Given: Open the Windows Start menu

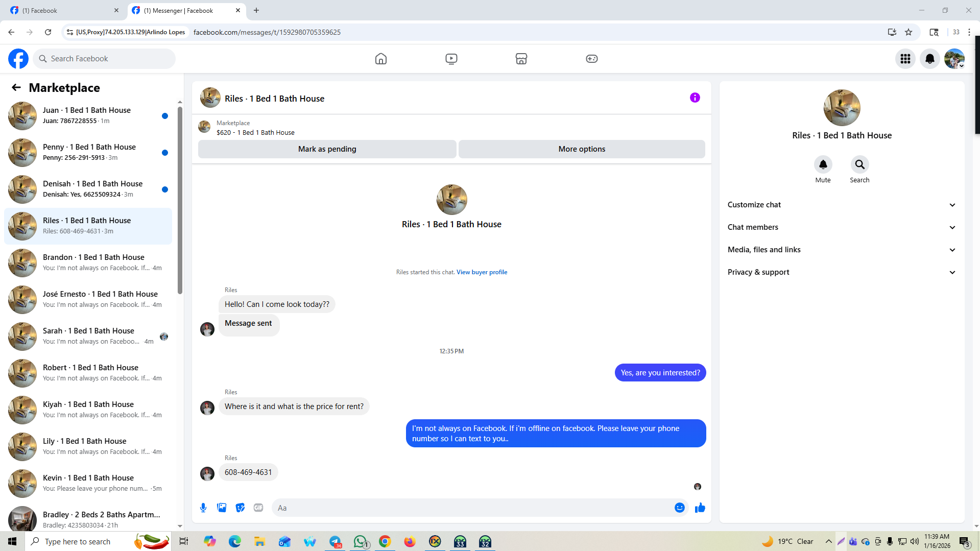Looking at the screenshot, I should [x=12, y=541].
